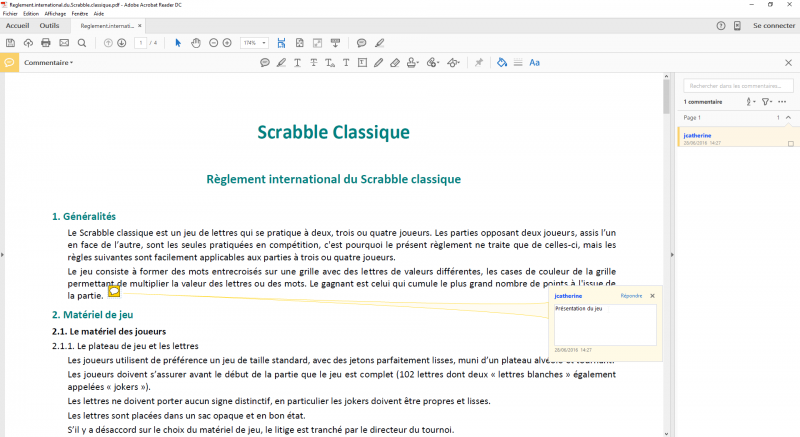Click the Rechercher dans les commentaires field

click(x=736, y=86)
